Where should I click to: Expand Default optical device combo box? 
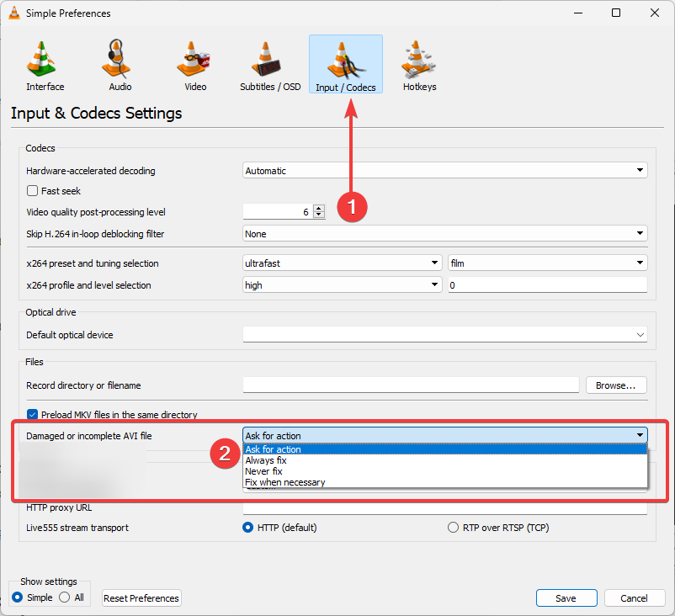[444, 334]
